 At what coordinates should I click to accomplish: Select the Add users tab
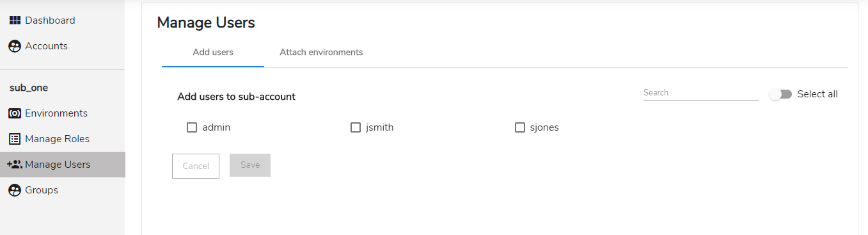point(213,53)
